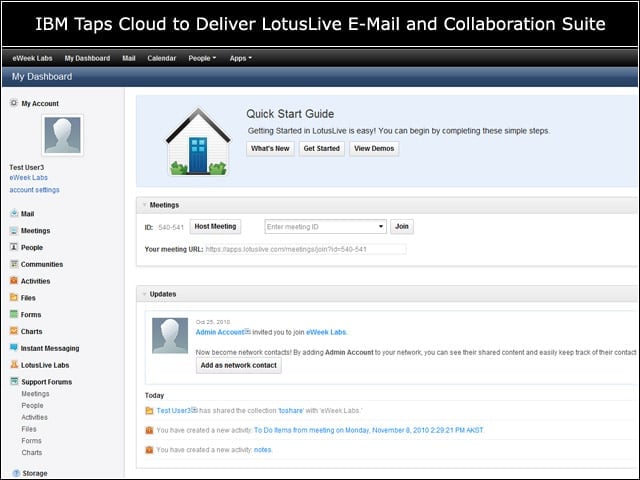Image resolution: width=640 pixels, height=480 pixels.
Task: Click the People sidebar icon
Action: [14, 247]
